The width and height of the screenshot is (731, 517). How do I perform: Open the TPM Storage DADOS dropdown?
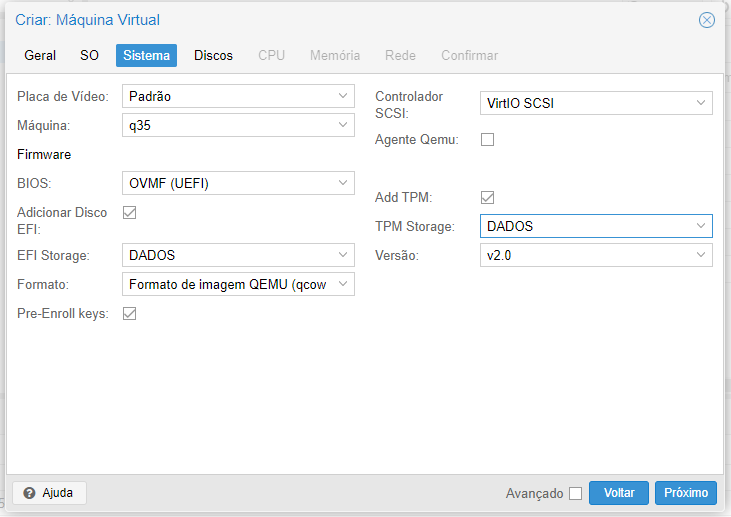point(596,226)
